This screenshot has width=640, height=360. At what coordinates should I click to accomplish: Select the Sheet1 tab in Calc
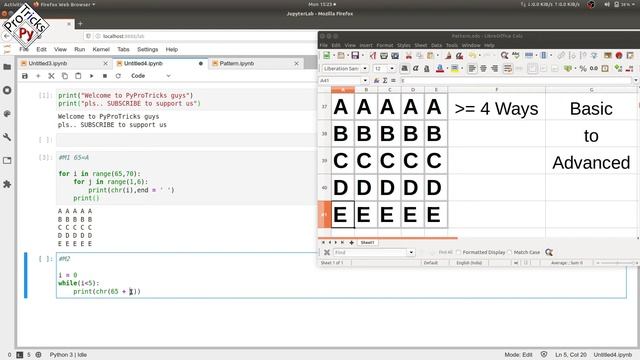coord(367,242)
